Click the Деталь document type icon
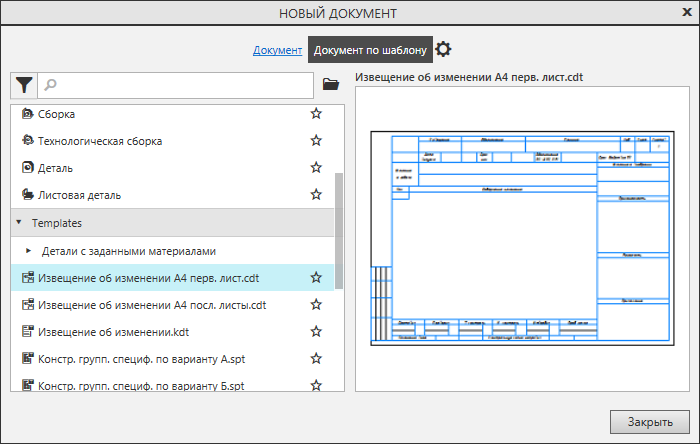 28,168
